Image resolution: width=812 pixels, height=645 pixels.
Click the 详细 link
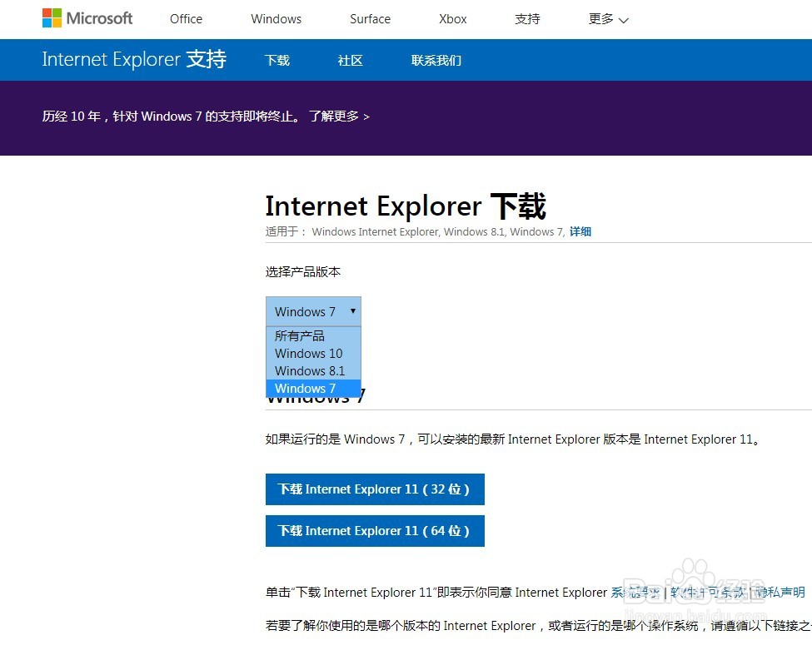[x=580, y=231]
